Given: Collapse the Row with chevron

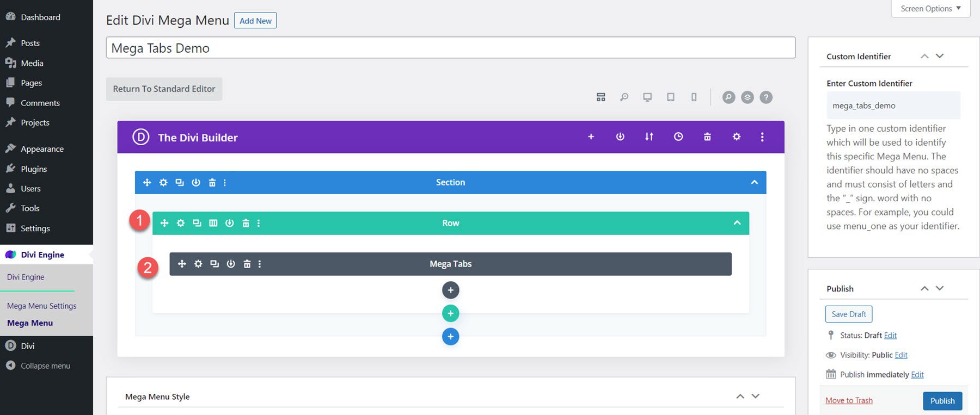Looking at the screenshot, I should (737, 223).
